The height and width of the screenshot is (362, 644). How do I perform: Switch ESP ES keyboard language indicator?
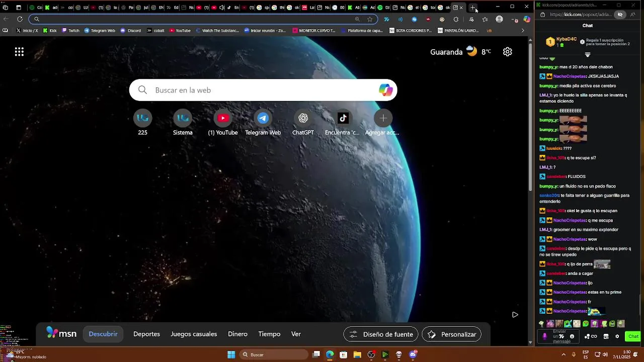[x=586, y=354]
